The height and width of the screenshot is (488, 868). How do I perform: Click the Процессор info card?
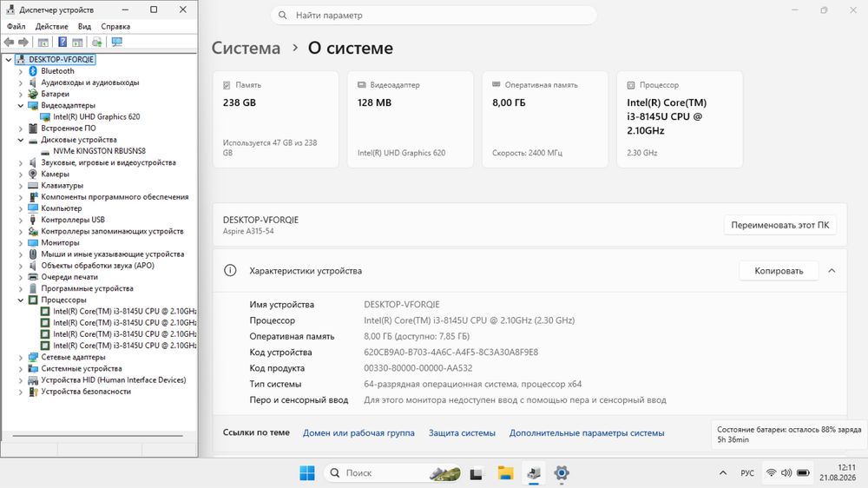680,119
